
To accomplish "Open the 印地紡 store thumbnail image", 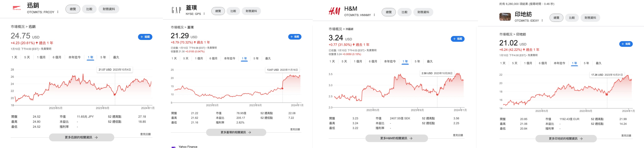I will [x=505, y=16].
